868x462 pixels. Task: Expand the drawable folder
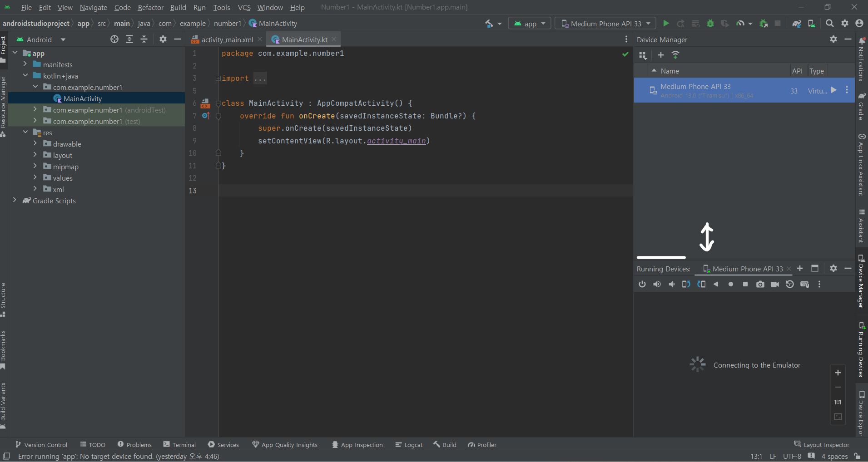click(35, 143)
